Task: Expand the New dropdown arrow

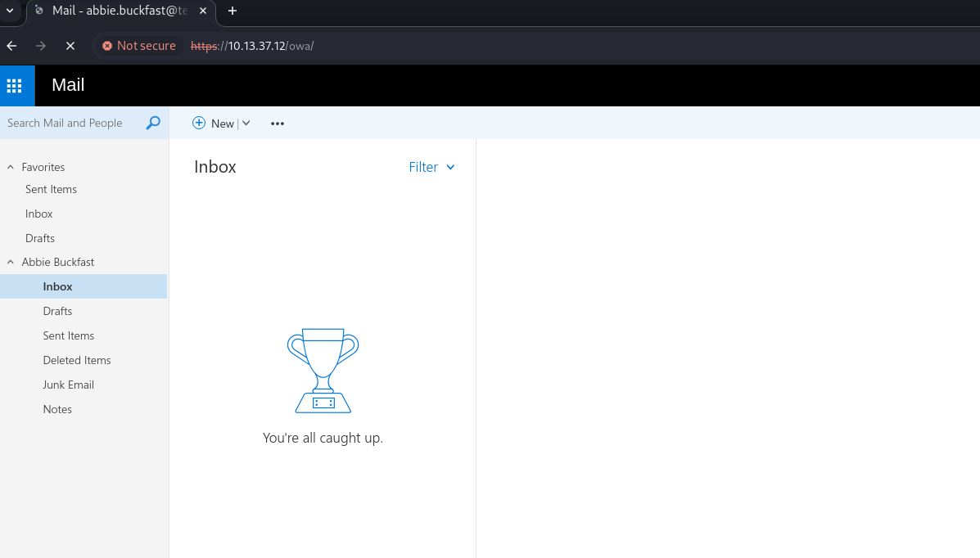Action: [246, 123]
